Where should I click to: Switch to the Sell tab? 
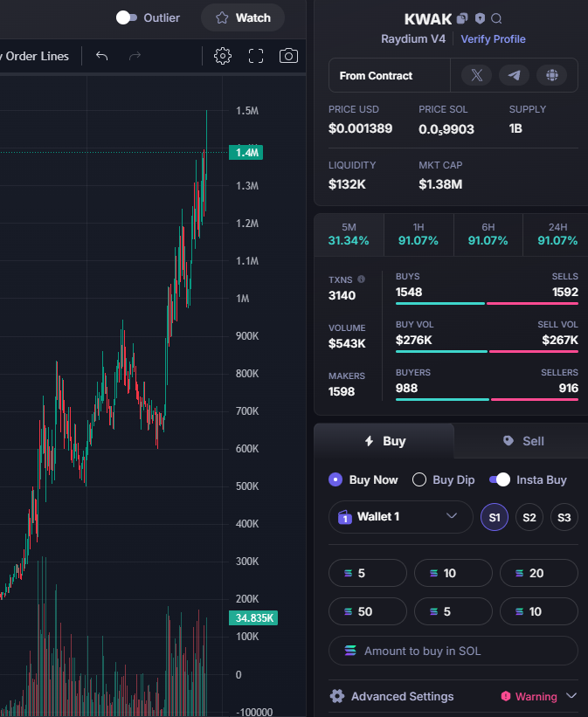pos(522,441)
